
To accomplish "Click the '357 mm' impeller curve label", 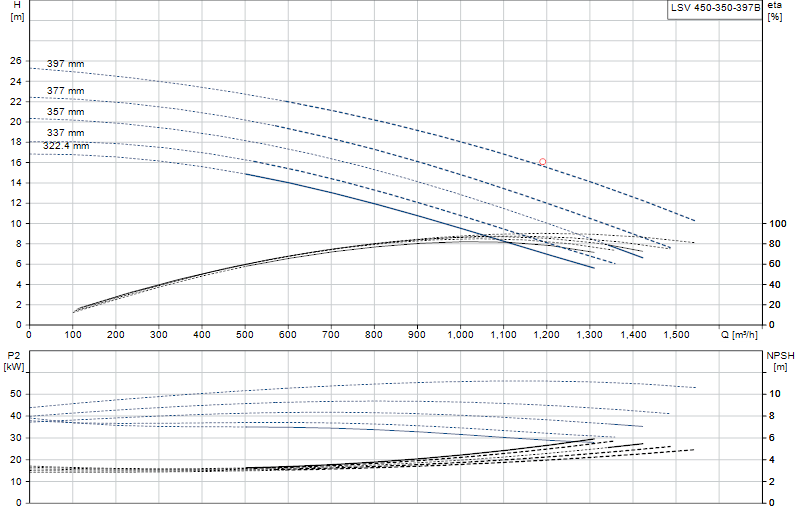I will (x=66, y=112).
